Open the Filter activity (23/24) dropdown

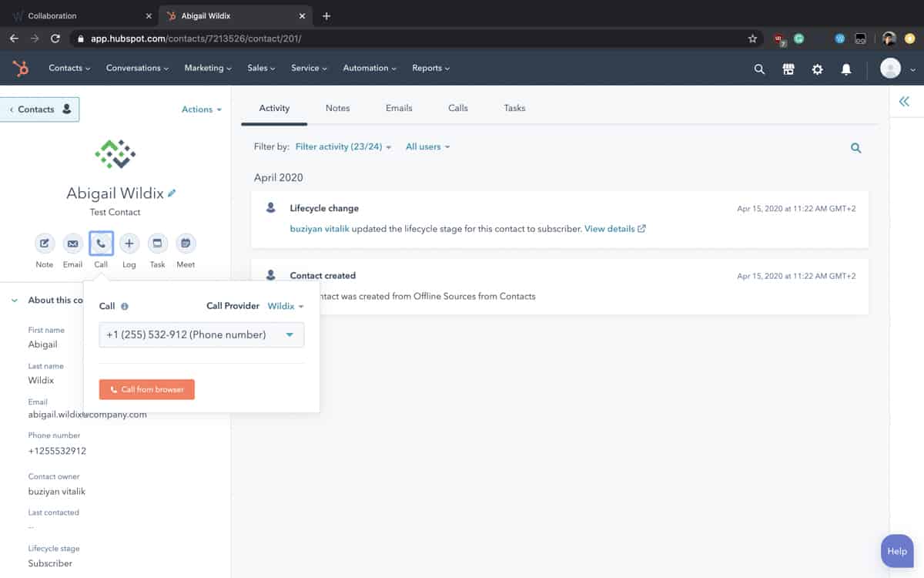(x=343, y=146)
